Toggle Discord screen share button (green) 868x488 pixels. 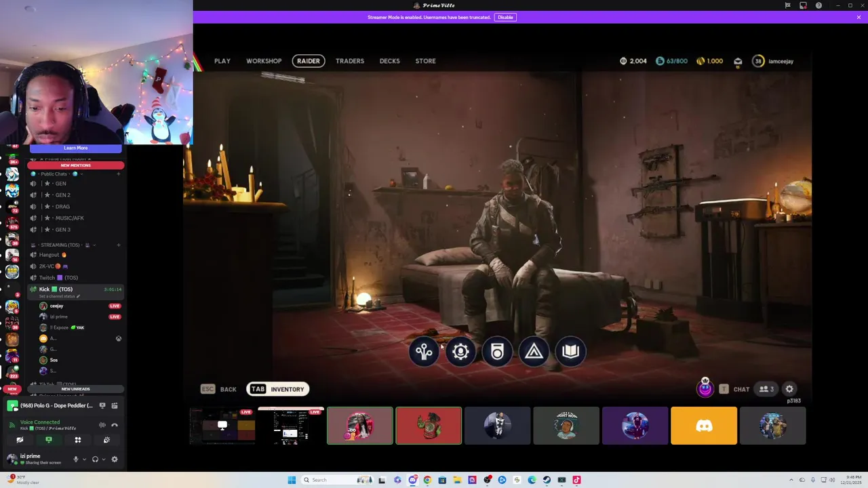49,440
